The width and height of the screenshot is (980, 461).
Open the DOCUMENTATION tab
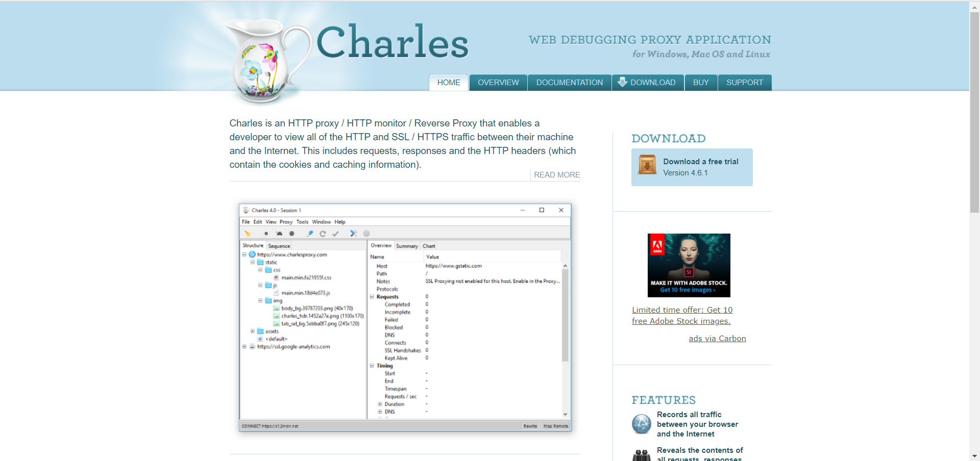570,83
